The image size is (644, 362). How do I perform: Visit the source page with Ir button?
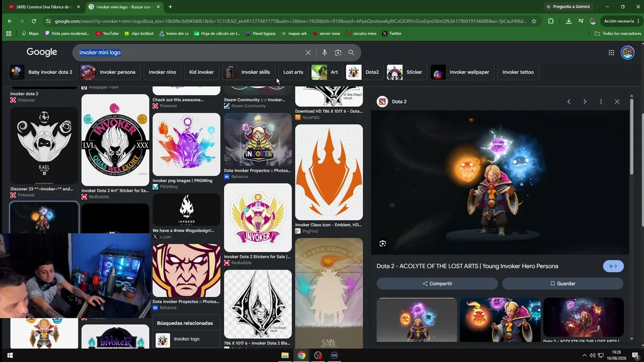pyautogui.click(x=613, y=266)
